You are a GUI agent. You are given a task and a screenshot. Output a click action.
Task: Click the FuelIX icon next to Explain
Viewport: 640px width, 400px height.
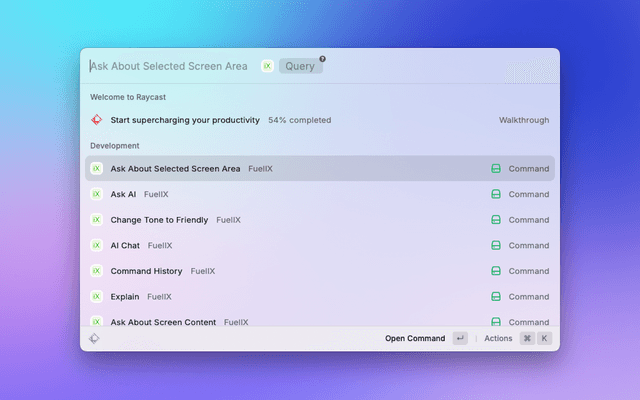(x=97, y=296)
